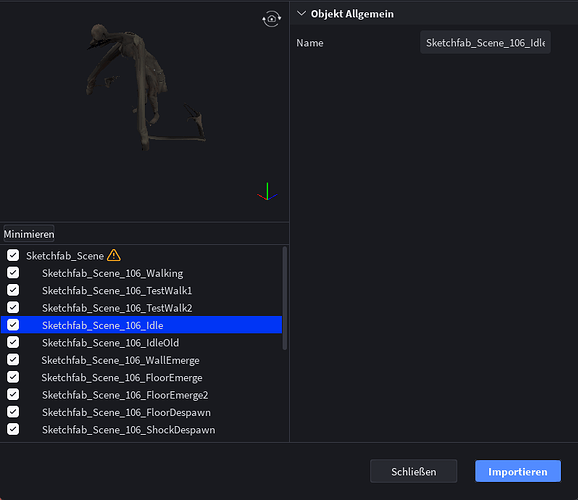
Task: Click the XYZ axis gizmo in preview
Action: click(267, 192)
